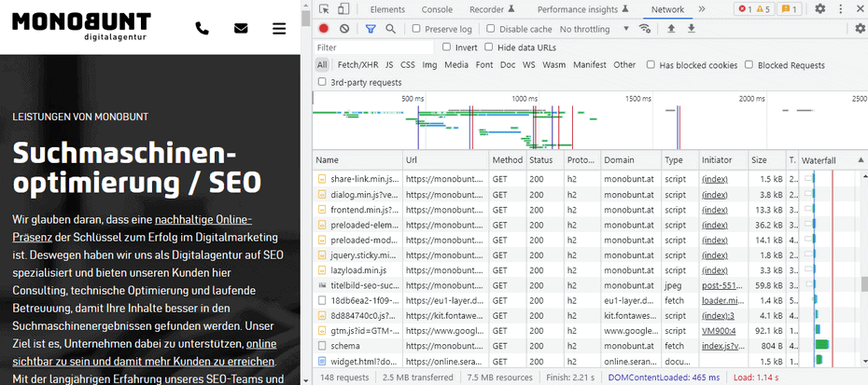Image resolution: width=868 pixels, height=385 pixels.
Task: Click the MONOBUNT logo
Action: click(81, 26)
